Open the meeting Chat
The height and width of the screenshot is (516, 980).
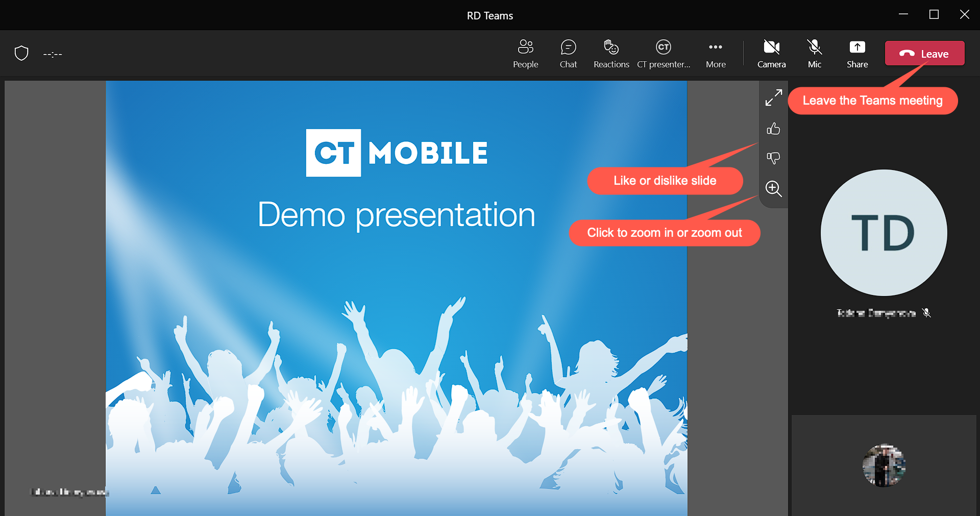pos(568,53)
